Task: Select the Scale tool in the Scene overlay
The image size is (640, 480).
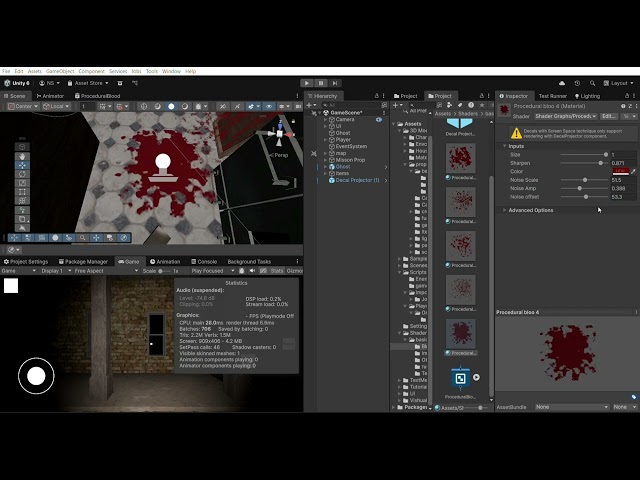Action: pos(22,183)
